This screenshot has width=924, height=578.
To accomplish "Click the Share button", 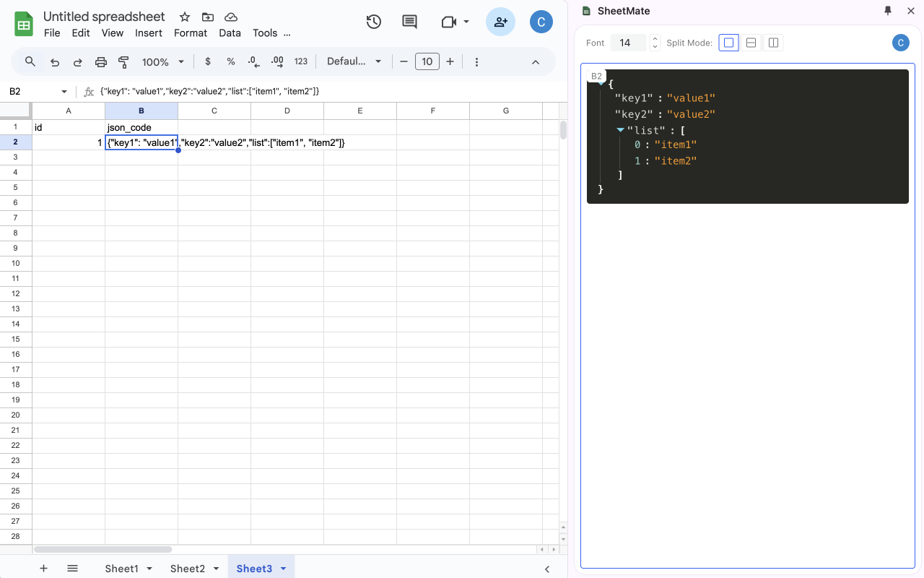I will (500, 22).
